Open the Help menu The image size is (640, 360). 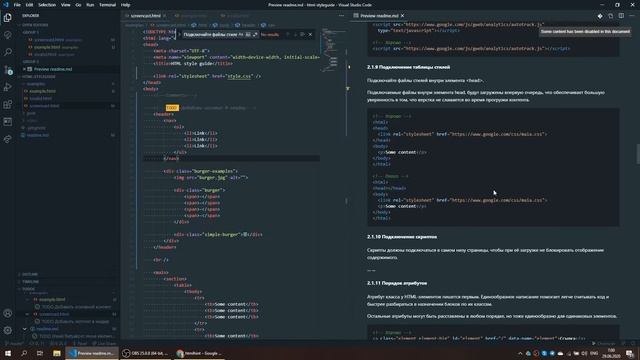point(125,5)
